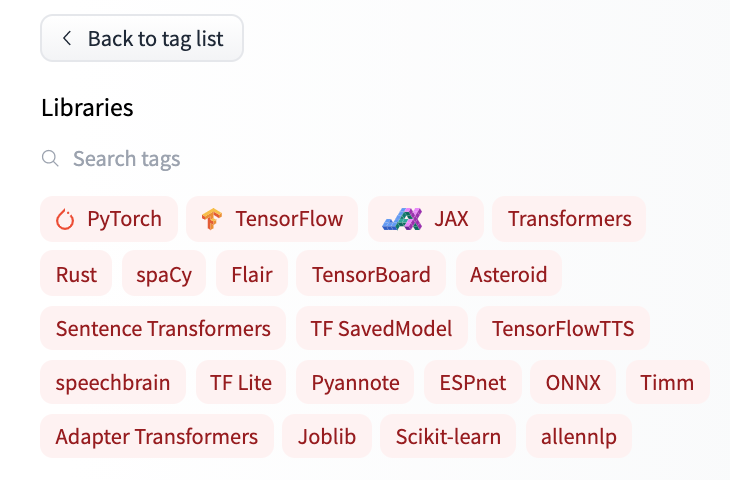Screen dimensions: 730x480
Task: Choose the speechbrain tag
Action: pyautogui.click(x=113, y=382)
